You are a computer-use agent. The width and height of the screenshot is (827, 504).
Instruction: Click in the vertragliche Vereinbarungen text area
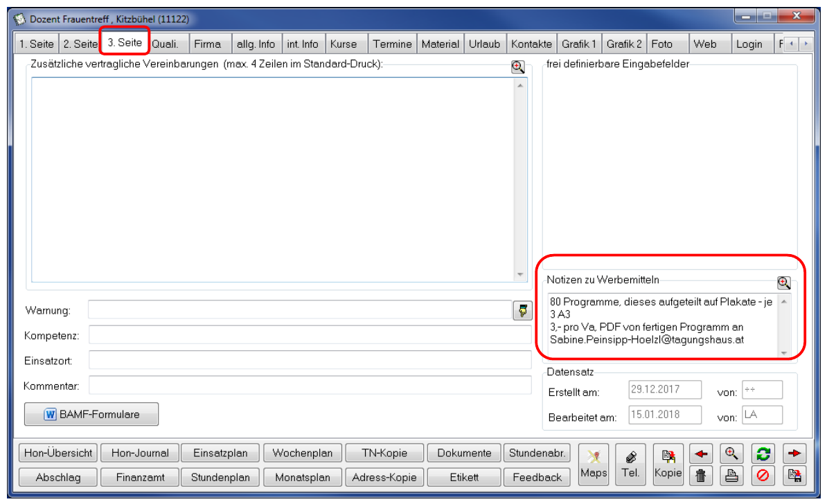273,179
